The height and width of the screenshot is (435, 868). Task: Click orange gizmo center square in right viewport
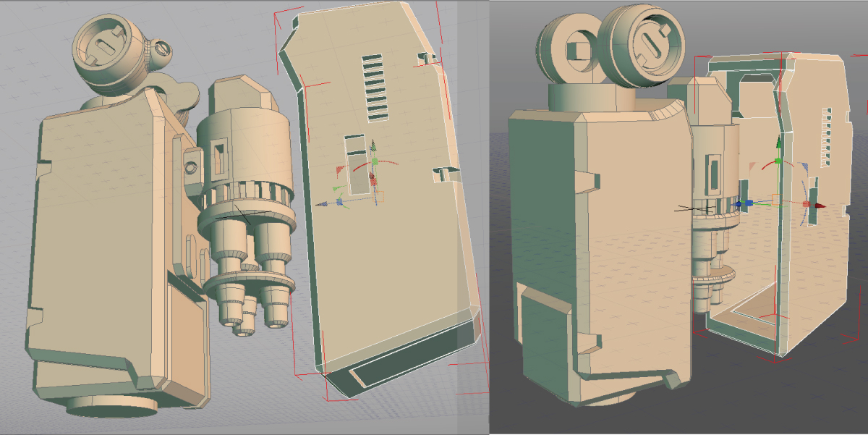click(x=777, y=200)
